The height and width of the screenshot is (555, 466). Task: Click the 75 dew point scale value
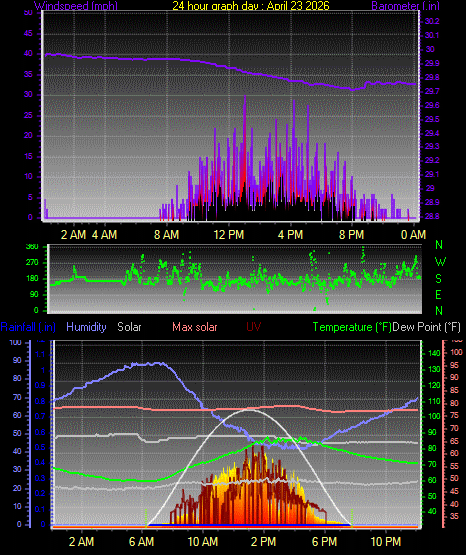(454, 415)
